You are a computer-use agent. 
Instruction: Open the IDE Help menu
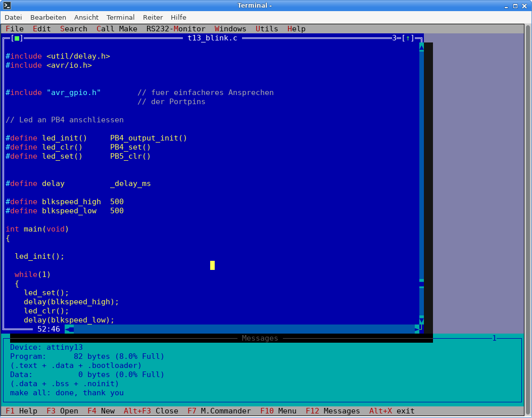(x=296, y=29)
